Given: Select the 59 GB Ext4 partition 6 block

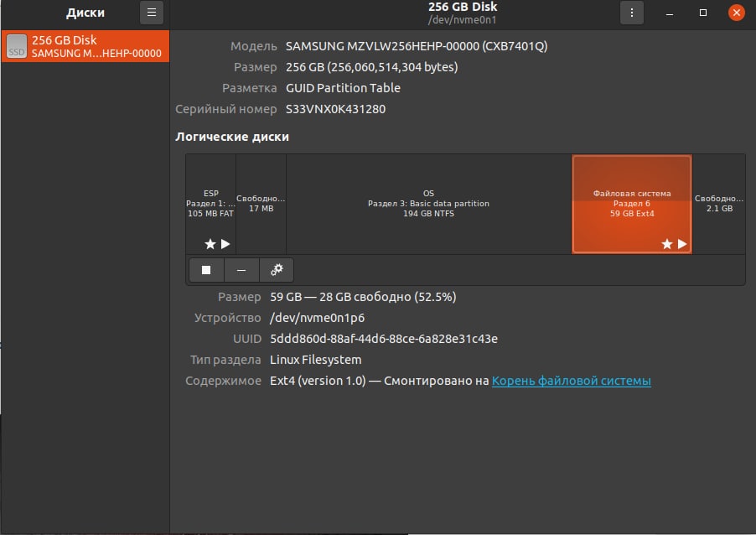Looking at the screenshot, I should coord(632,204).
